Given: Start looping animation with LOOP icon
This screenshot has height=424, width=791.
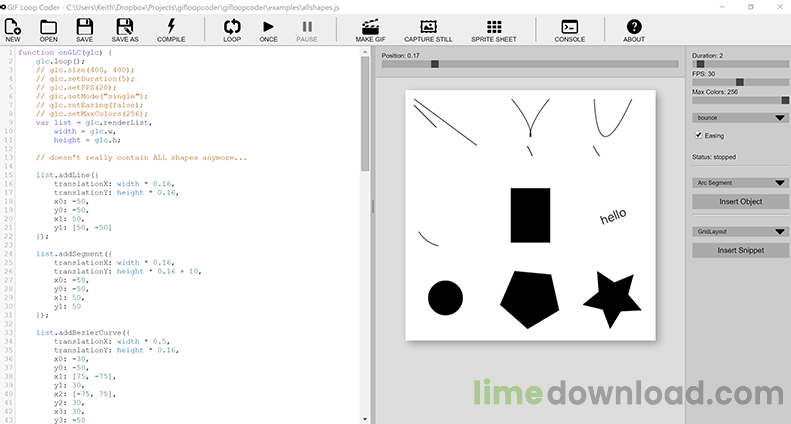Looking at the screenshot, I should click(x=232, y=29).
